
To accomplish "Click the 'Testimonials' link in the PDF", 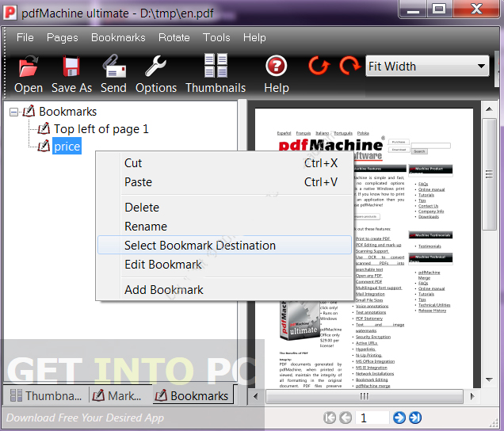I will point(430,246).
